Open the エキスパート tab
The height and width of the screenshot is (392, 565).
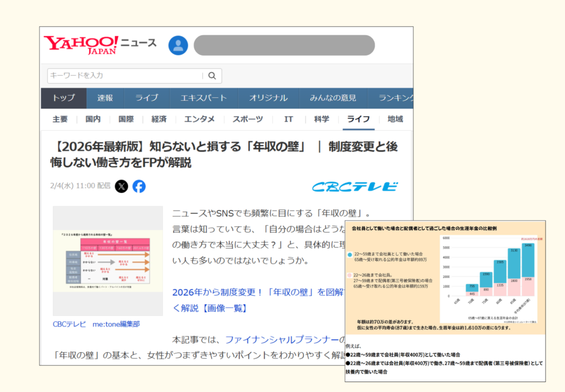[204, 98]
